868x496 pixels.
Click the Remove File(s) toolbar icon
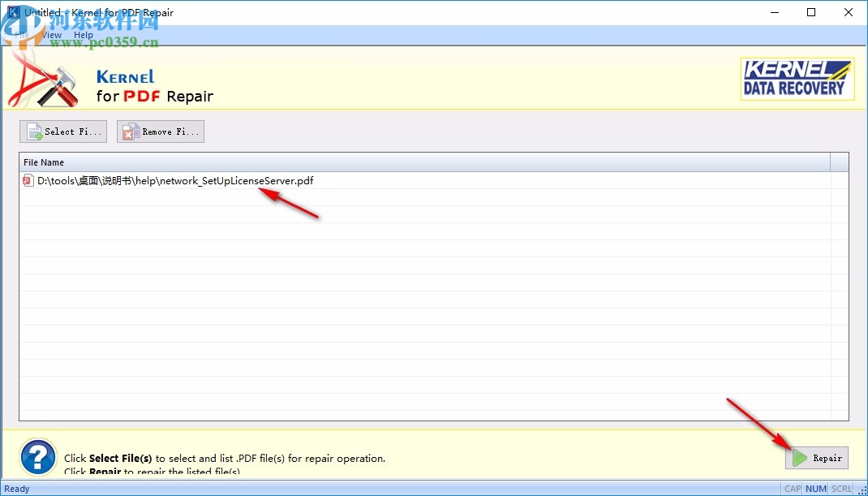click(x=131, y=131)
